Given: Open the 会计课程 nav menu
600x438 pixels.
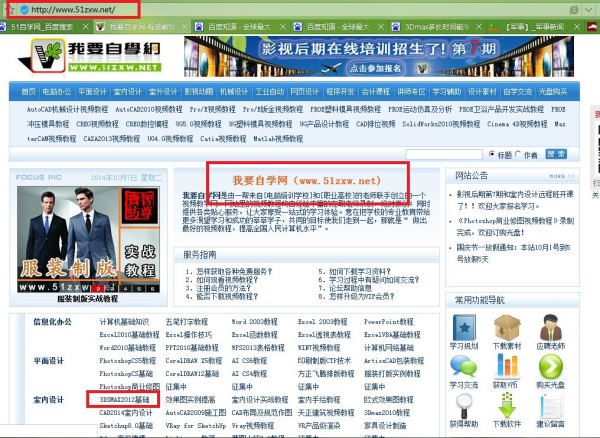Looking at the screenshot, I should click(375, 91).
